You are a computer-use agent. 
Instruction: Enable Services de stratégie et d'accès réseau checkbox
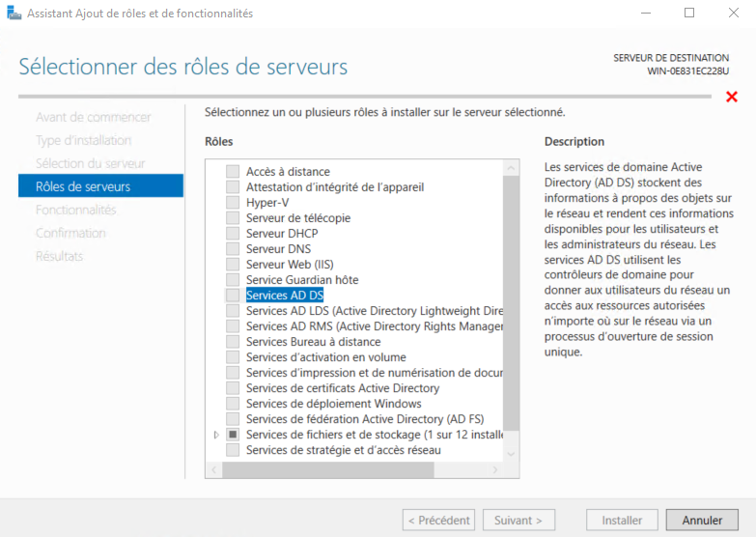tap(233, 450)
